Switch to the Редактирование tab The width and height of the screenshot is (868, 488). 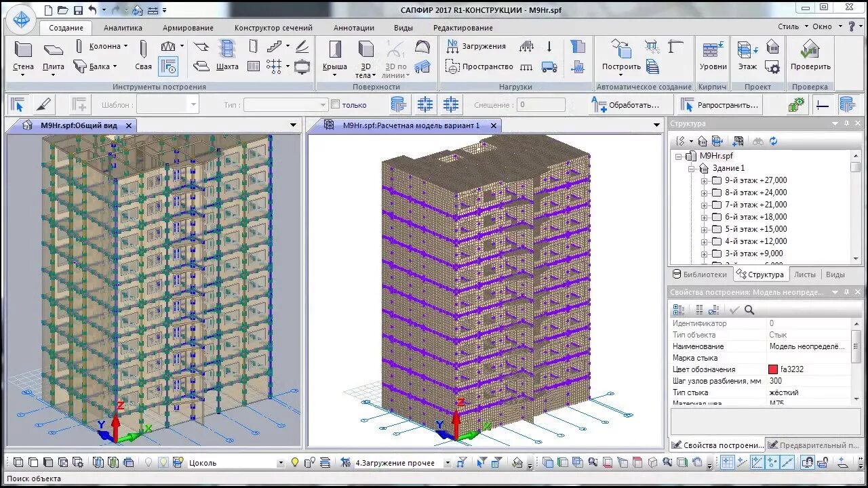click(x=463, y=28)
